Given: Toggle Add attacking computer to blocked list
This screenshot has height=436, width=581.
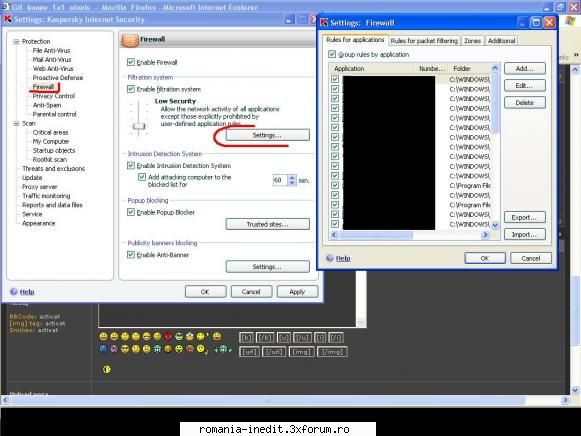Looking at the screenshot, I should [142, 177].
